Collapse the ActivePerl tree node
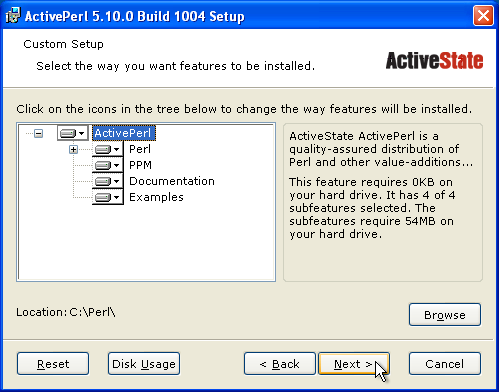 [x=39, y=134]
